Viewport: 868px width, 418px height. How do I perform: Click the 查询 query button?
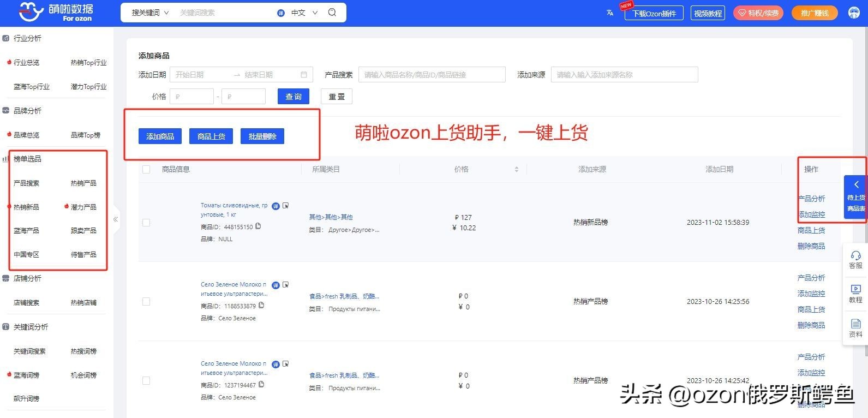pyautogui.click(x=294, y=97)
